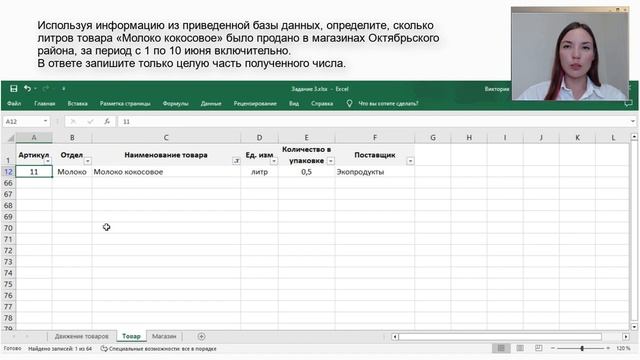Switch to Page Layout view icon
This screenshot has height=360, width=640.
(x=520, y=348)
